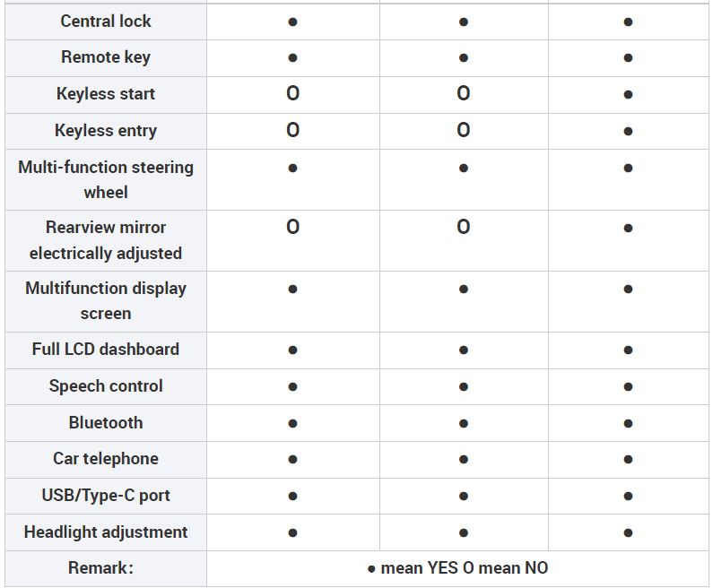
Task: Select the Remote key label cell
Action: point(106,57)
